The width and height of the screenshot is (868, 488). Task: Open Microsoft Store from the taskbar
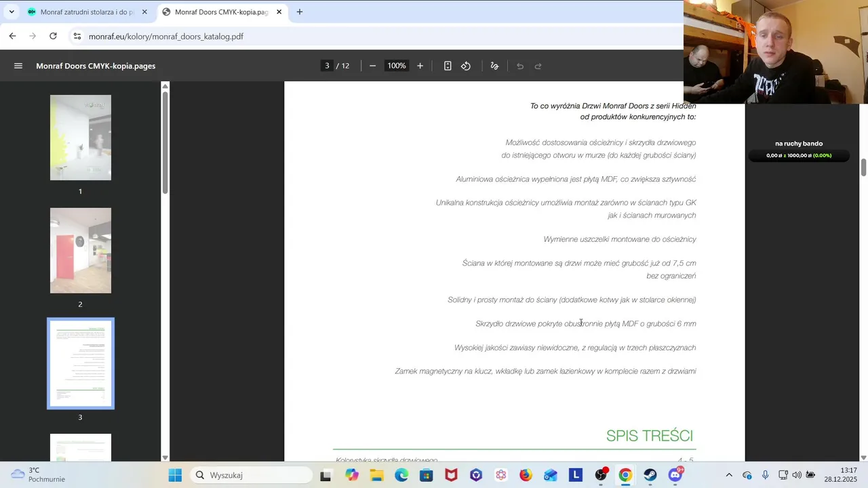(x=426, y=475)
